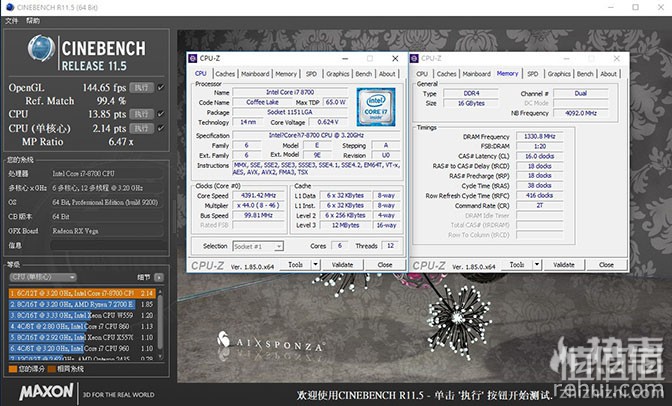The height and width of the screenshot is (406, 672).
Task: Select About tab in the Memory CPU-Z window
Action: 609,74
